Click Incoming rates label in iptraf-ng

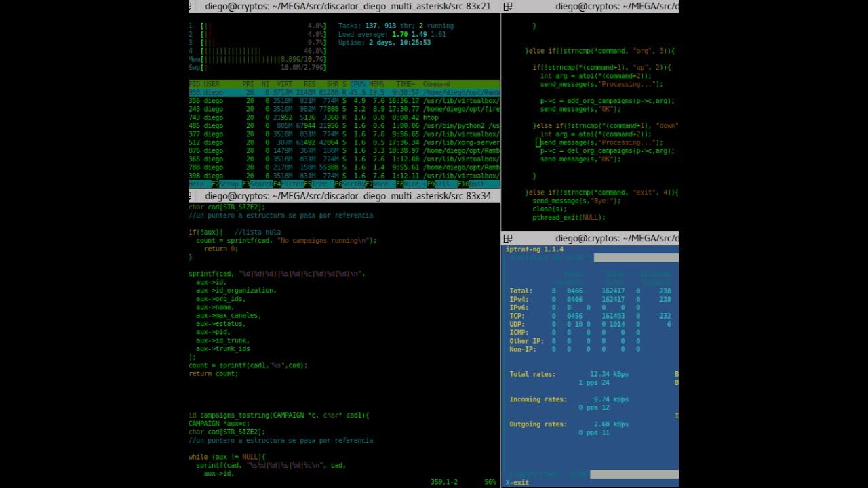538,399
